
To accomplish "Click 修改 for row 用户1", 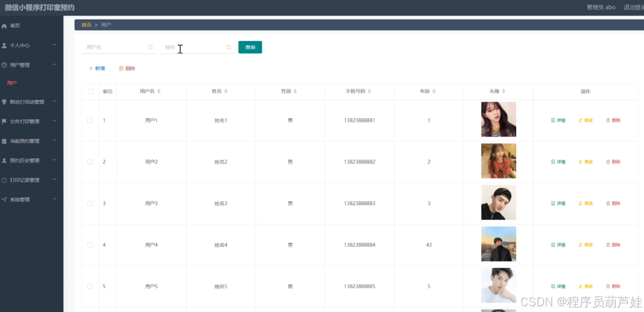I will pyautogui.click(x=586, y=120).
